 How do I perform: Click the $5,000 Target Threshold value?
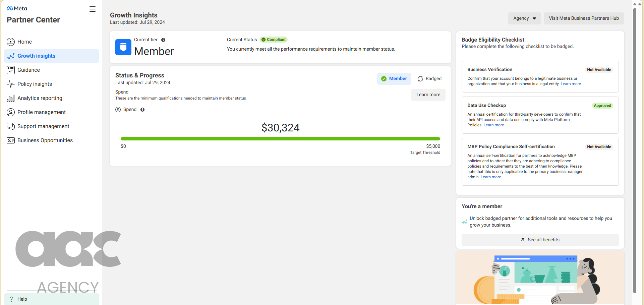[433, 146]
